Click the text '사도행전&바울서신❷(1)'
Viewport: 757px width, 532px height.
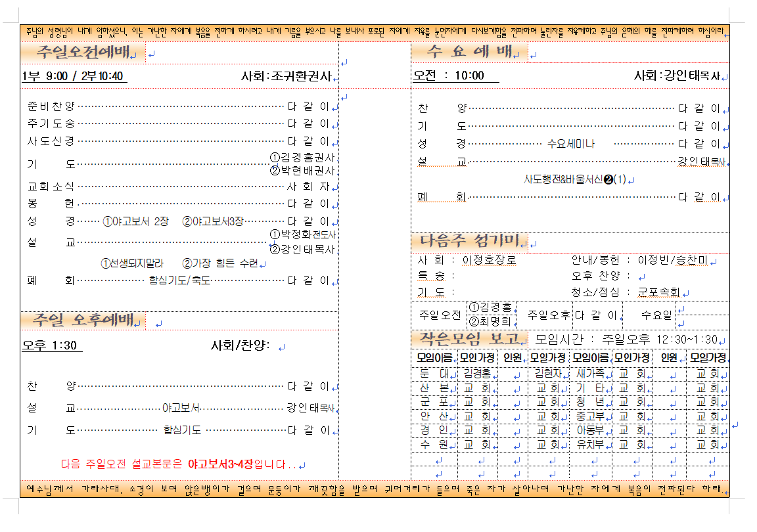[x=575, y=179]
